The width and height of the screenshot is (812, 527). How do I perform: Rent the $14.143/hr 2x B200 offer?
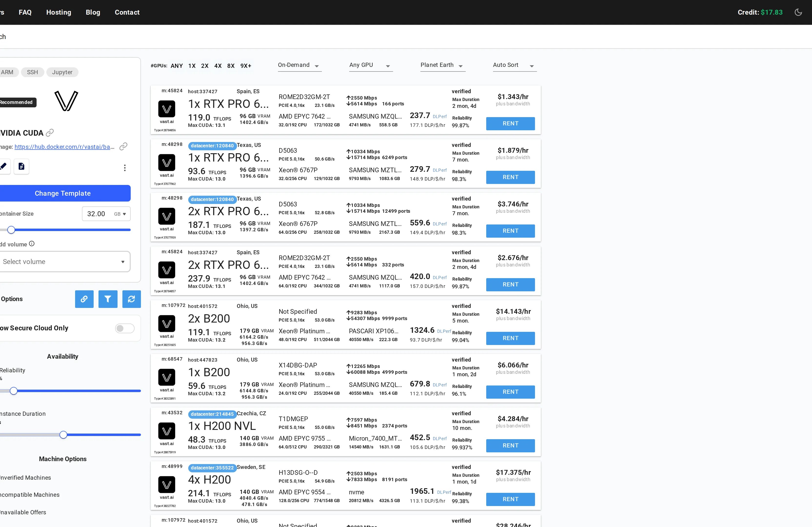pos(510,338)
